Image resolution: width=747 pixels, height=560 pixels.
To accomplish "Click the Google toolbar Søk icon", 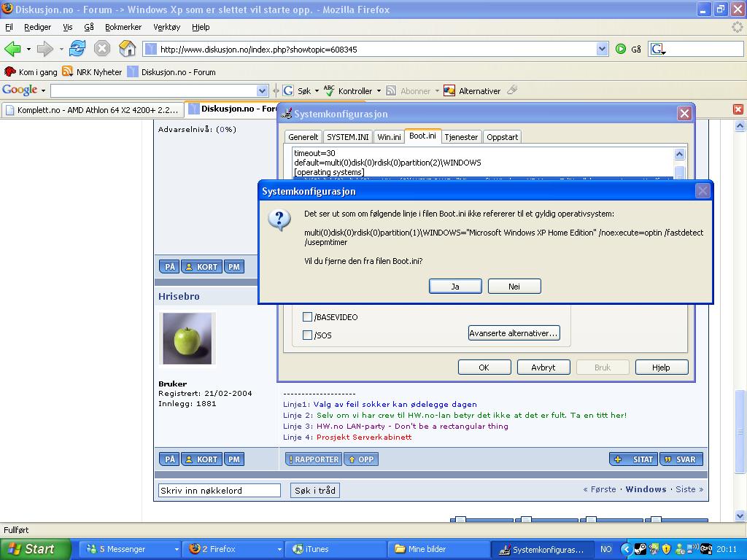I will (288, 90).
